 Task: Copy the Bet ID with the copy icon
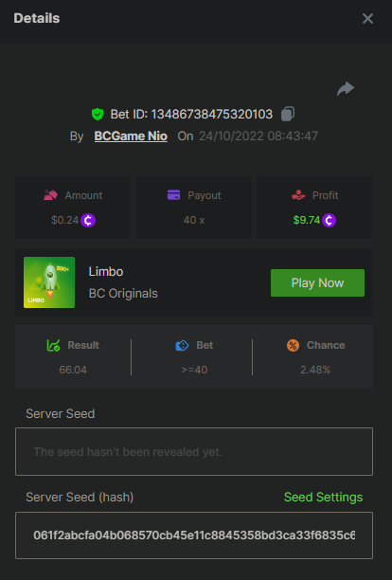click(x=288, y=114)
